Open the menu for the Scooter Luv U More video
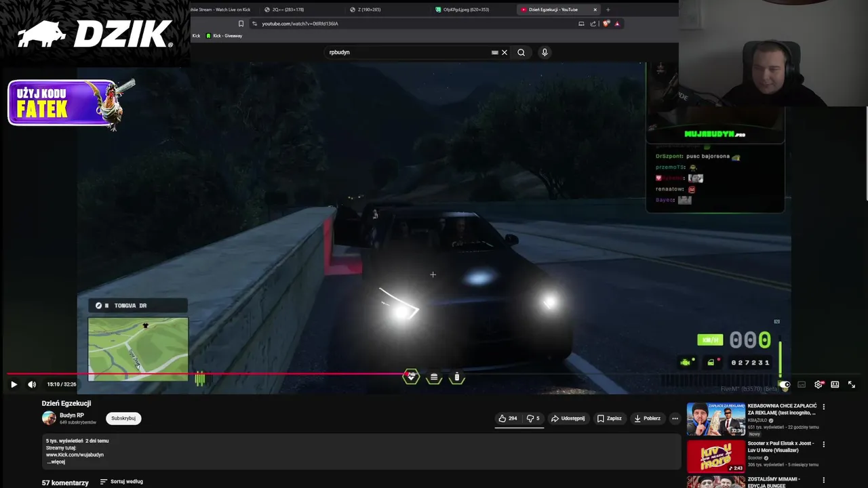 [824, 444]
